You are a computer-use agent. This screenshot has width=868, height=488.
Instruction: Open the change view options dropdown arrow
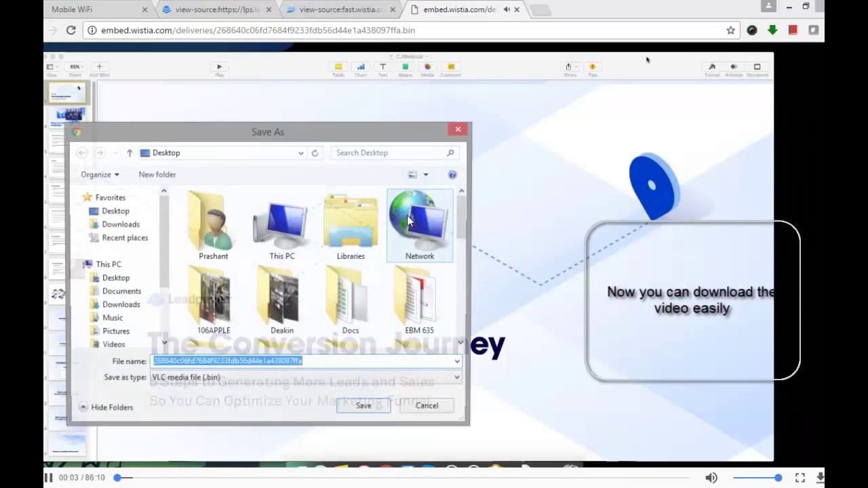click(x=426, y=175)
